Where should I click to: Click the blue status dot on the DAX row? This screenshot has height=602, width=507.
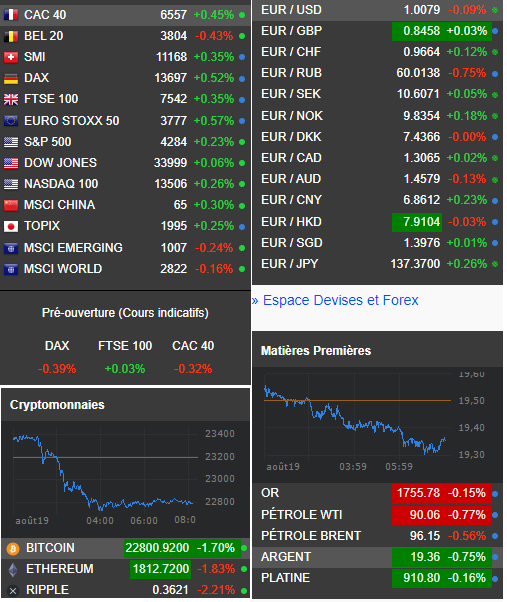[242, 79]
